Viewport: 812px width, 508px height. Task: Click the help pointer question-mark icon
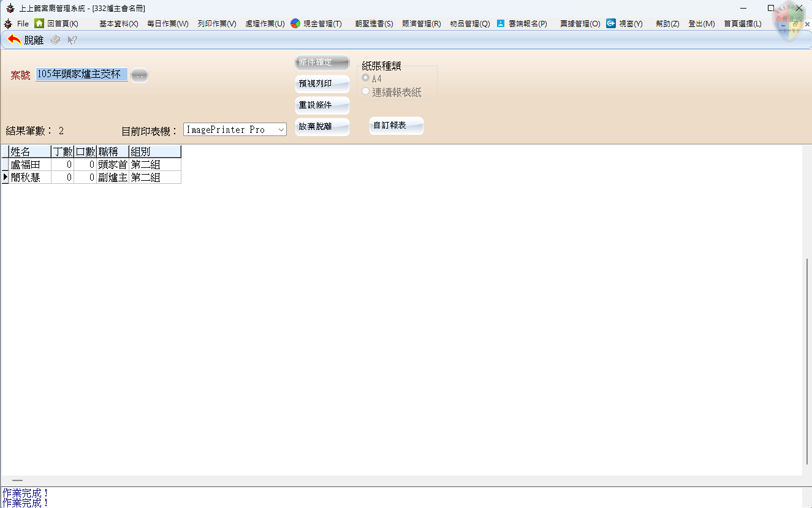[72, 40]
